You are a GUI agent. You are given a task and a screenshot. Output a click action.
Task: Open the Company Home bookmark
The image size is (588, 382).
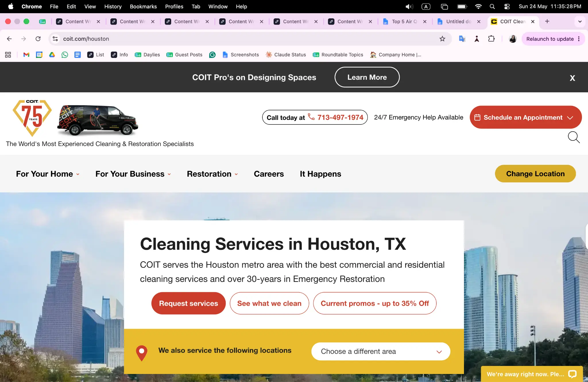coord(396,55)
